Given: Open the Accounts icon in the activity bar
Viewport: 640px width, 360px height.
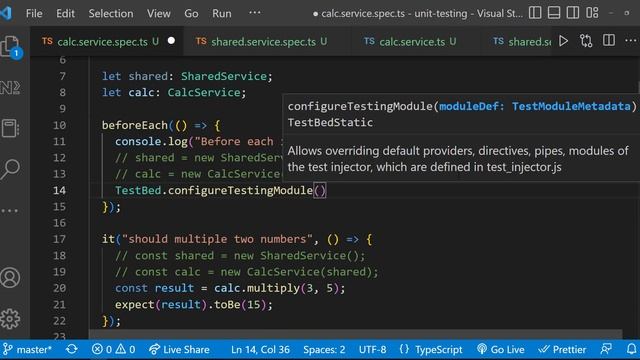Looking at the screenshot, I should [10, 278].
